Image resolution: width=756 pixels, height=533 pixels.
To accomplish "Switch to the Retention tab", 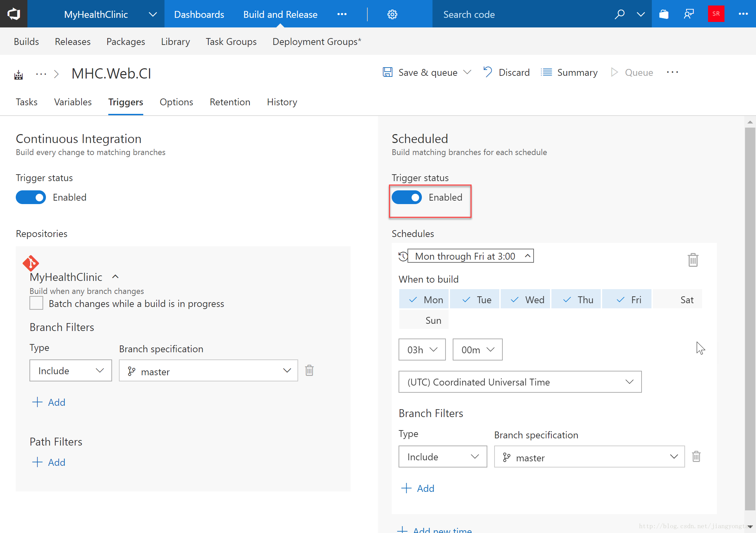I will point(230,102).
